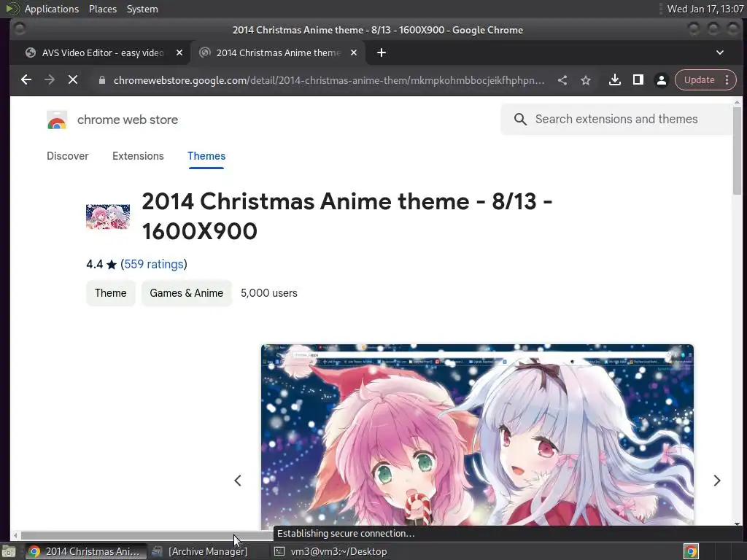Share this page via share icon
The height and width of the screenshot is (560, 747).
coord(562,80)
